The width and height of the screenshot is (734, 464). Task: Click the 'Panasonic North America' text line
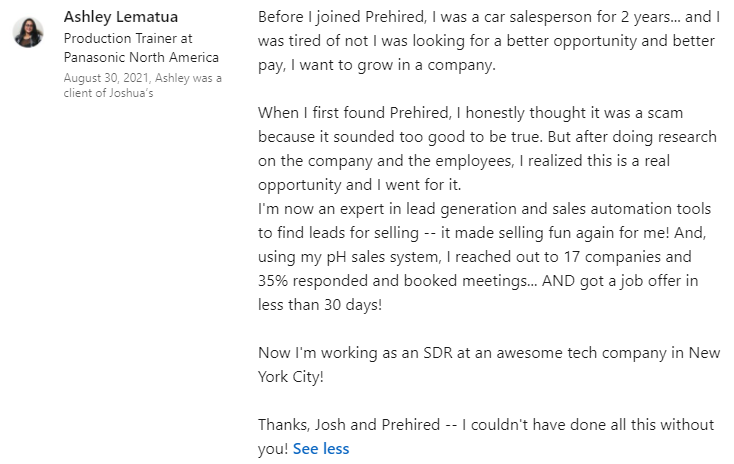click(x=140, y=57)
